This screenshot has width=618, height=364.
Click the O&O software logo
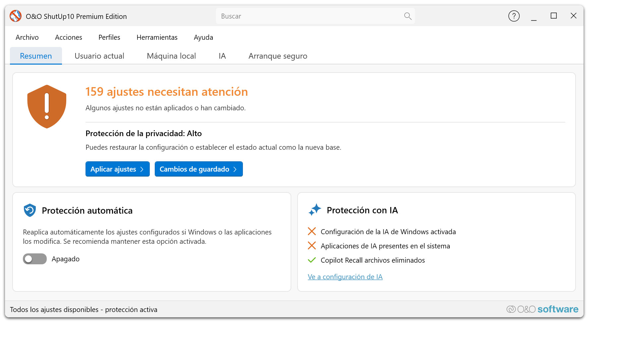[x=542, y=309]
